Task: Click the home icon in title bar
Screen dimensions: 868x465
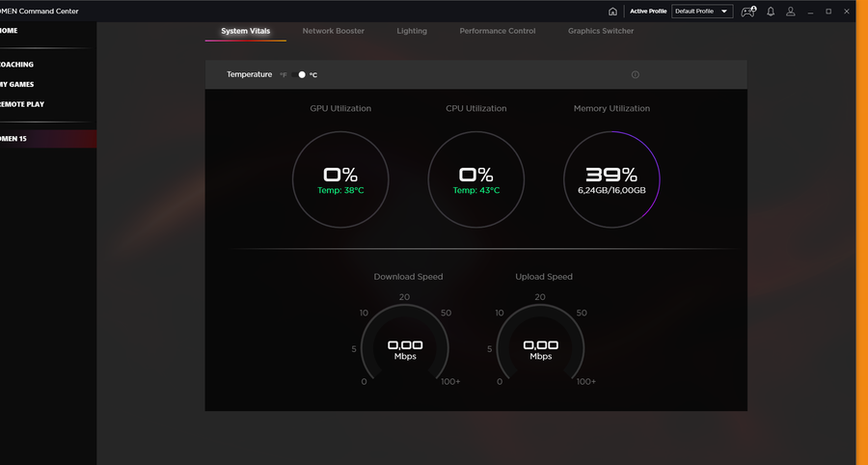Action: (x=612, y=12)
